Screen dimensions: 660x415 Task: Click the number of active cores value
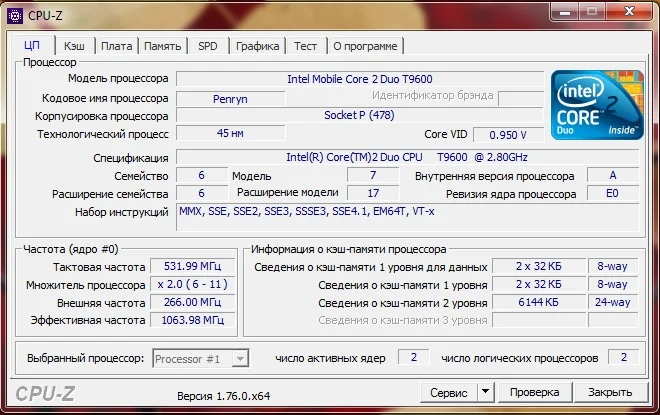pos(414,357)
